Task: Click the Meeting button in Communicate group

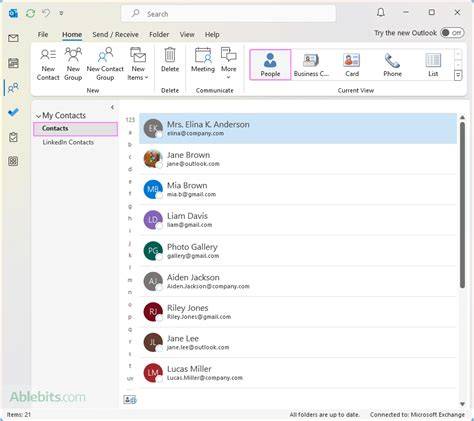Action: click(x=203, y=60)
